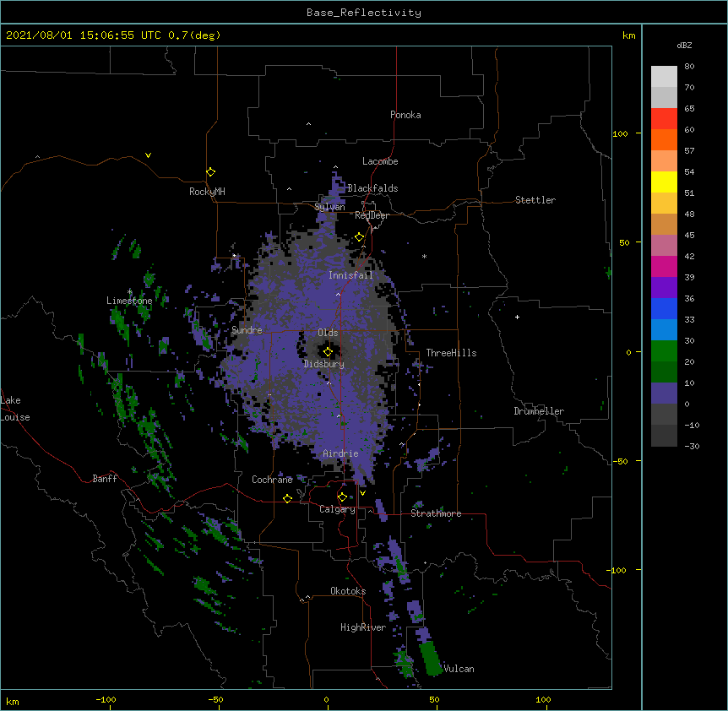Select the Vulcan town label

459,669
